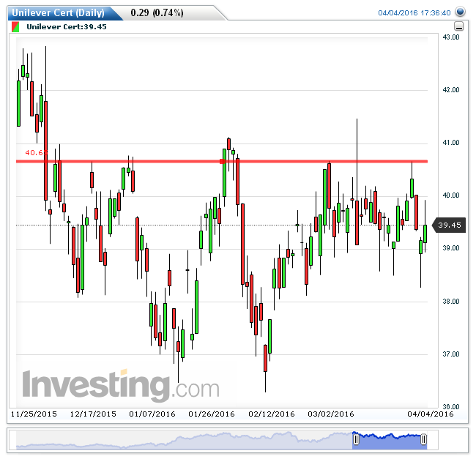Click the 02/12/2016 date axis label

click(272, 414)
